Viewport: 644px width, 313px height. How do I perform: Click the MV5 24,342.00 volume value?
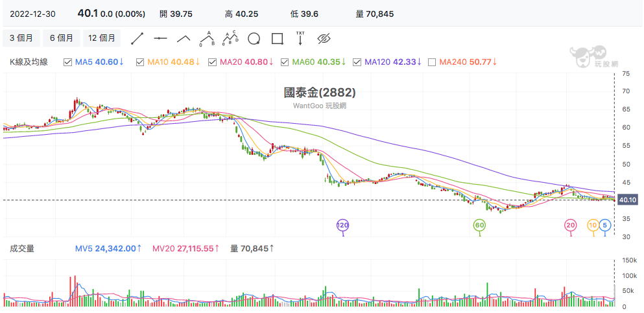[x=108, y=249]
